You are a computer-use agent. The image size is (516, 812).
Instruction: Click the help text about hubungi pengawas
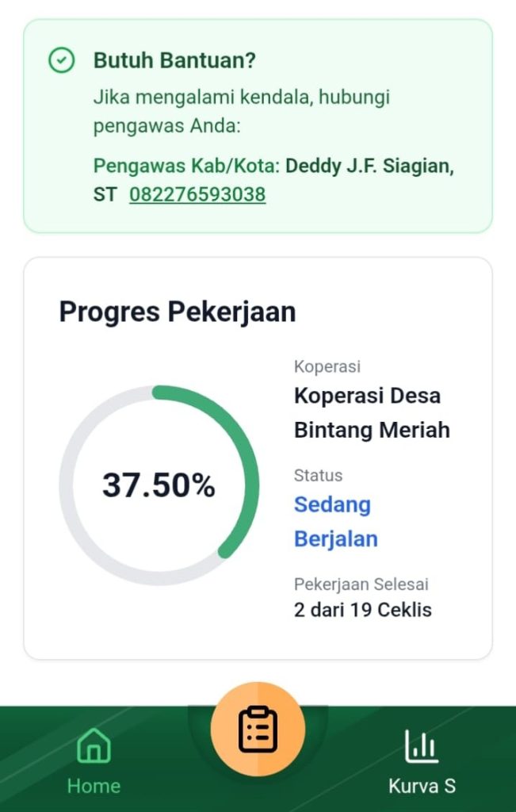[x=242, y=112]
